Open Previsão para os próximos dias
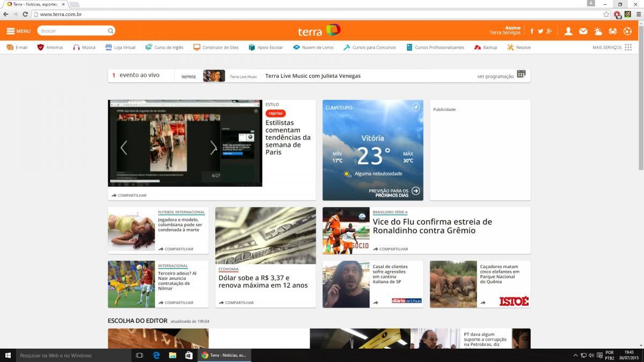The height and width of the screenshot is (362, 644). click(394, 191)
